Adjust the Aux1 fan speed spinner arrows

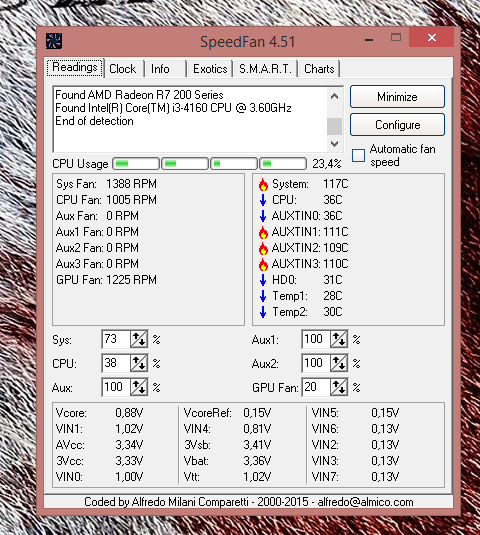[339, 339]
